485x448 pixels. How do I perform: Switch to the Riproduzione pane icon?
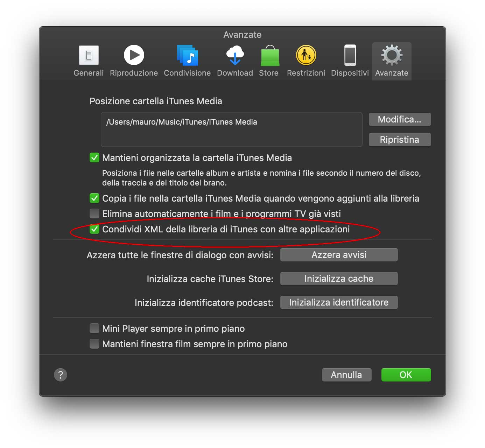point(134,55)
